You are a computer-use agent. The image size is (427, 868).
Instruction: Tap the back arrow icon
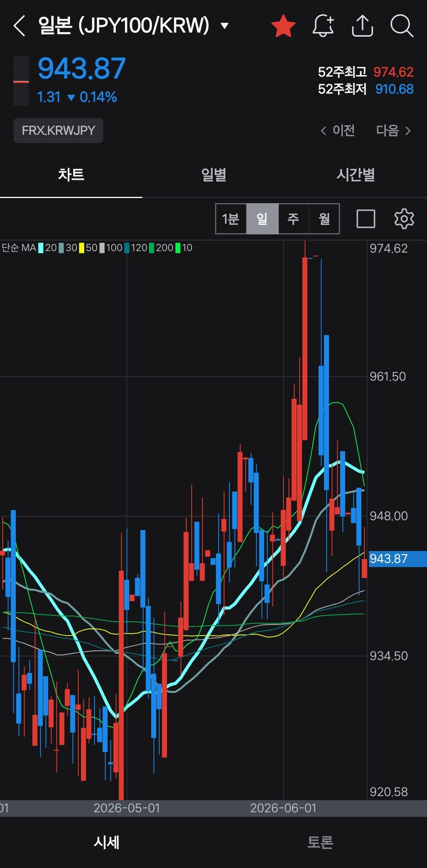click(x=19, y=26)
